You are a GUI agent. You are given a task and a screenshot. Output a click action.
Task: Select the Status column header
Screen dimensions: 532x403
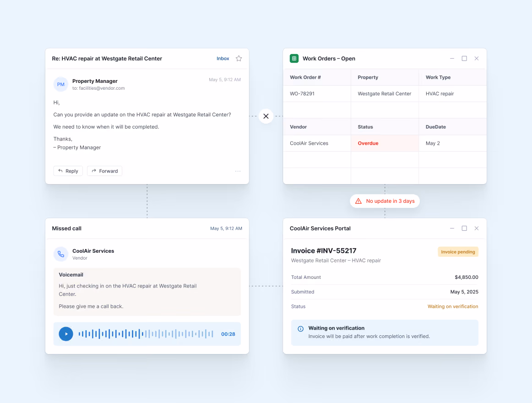coord(385,127)
